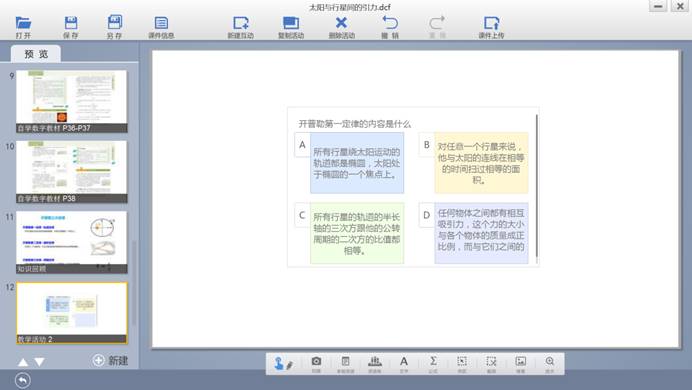Upload the courseware with 课件上传 icon

[x=491, y=27]
